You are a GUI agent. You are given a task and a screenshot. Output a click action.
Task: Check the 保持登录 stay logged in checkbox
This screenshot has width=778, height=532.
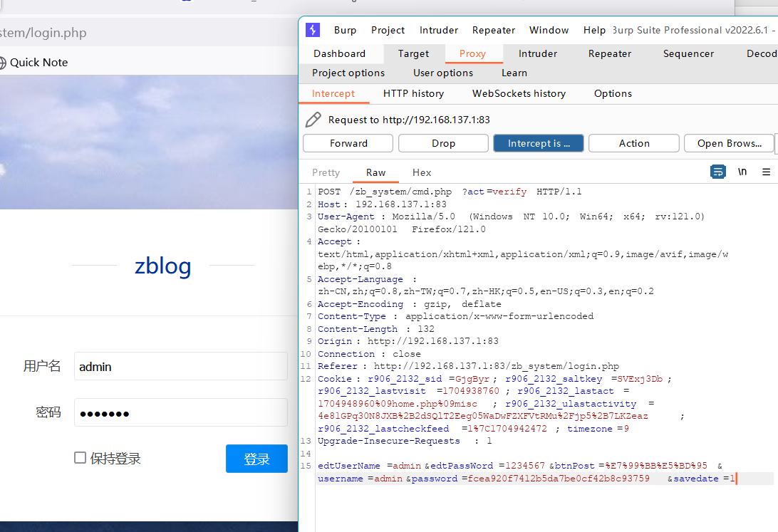tap(80, 458)
